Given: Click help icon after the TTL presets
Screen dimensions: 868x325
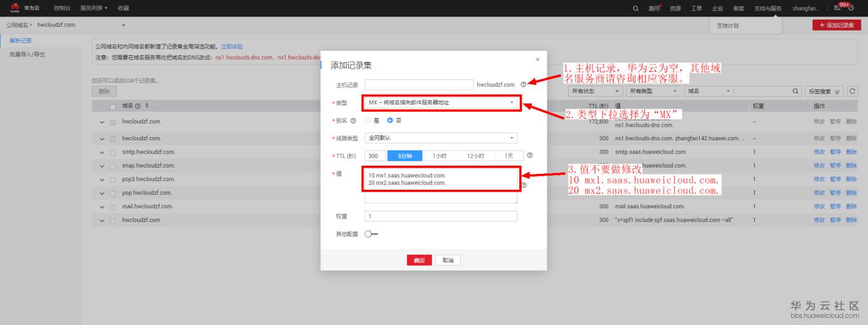Looking at the screenshot, I should pyautogui.click(x=530, y=155).
